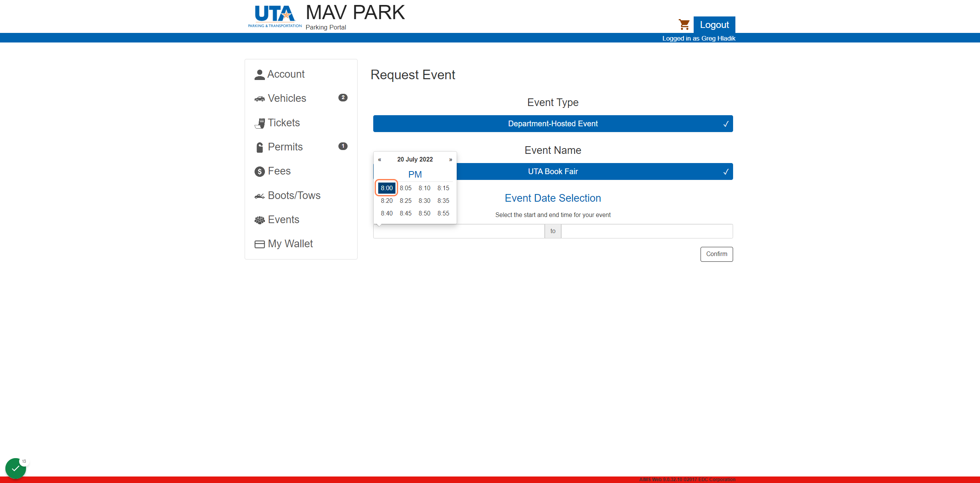Select 8:15 time slot
This screenshot has height=483, width=980.
pyautogui.click(x=443, y=188)
